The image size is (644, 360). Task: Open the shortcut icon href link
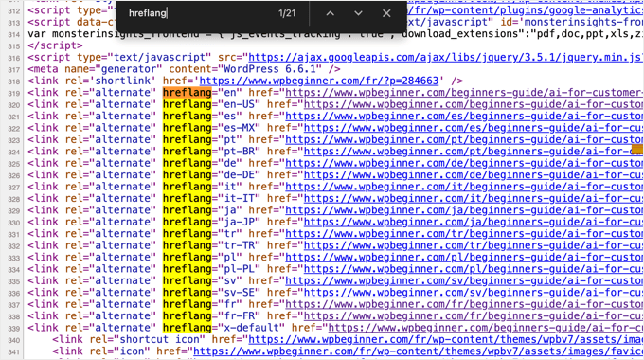446,340
